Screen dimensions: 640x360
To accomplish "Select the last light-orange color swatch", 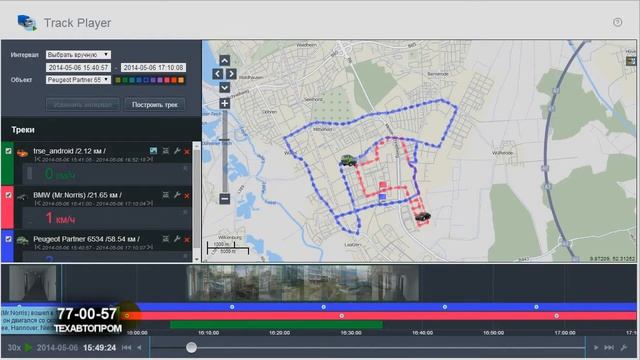I will 181,80.
